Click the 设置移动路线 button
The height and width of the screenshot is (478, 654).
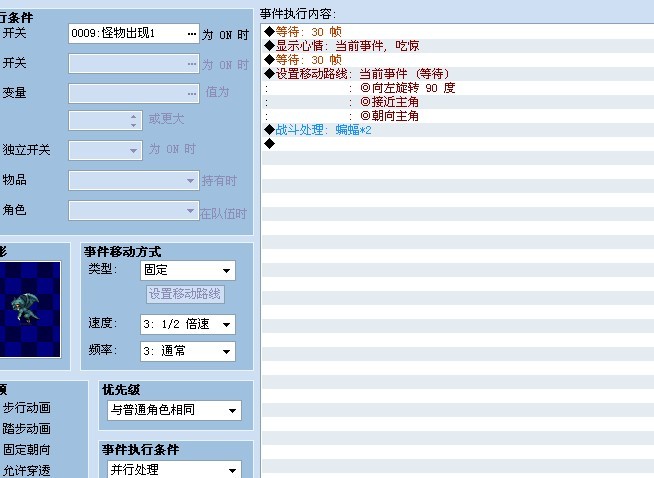(185, 294)
